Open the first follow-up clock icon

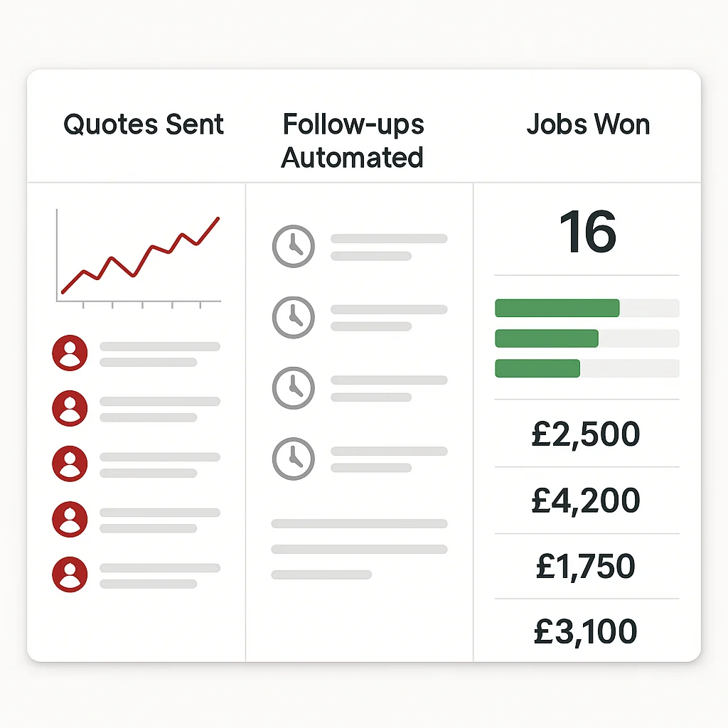pyautogui.click(x=293, y=246)
